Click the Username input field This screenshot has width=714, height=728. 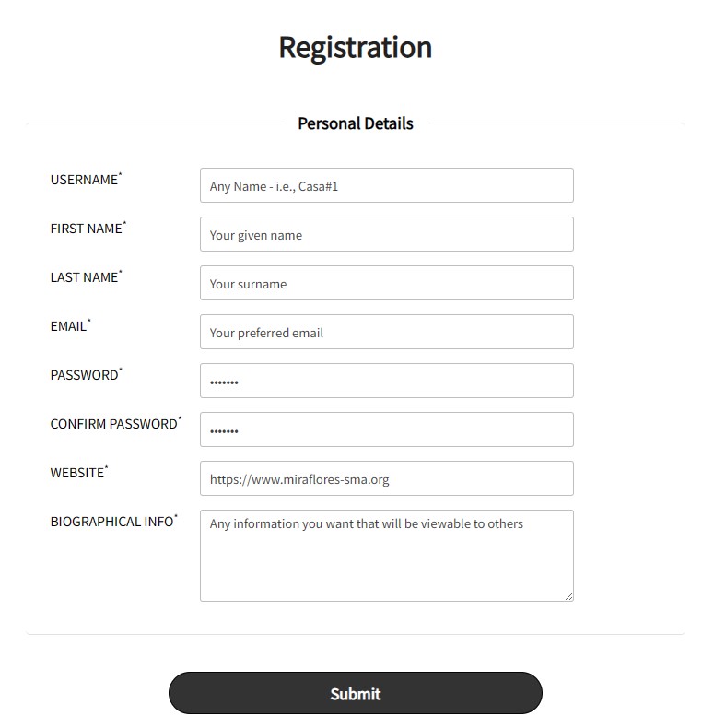tap(386, 185)
